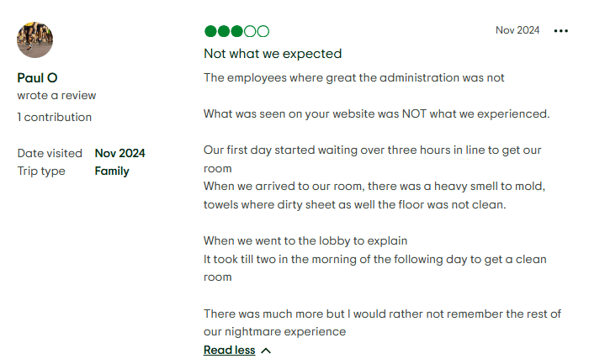Click the Nov 2024 review date

point(517,30)
